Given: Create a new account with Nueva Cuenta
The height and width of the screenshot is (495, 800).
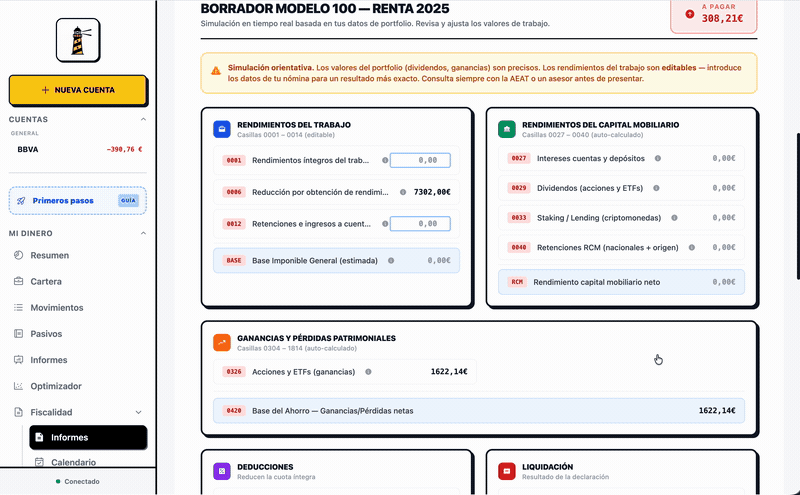Looking at the screenshot, I should click(x=78, y=90).
